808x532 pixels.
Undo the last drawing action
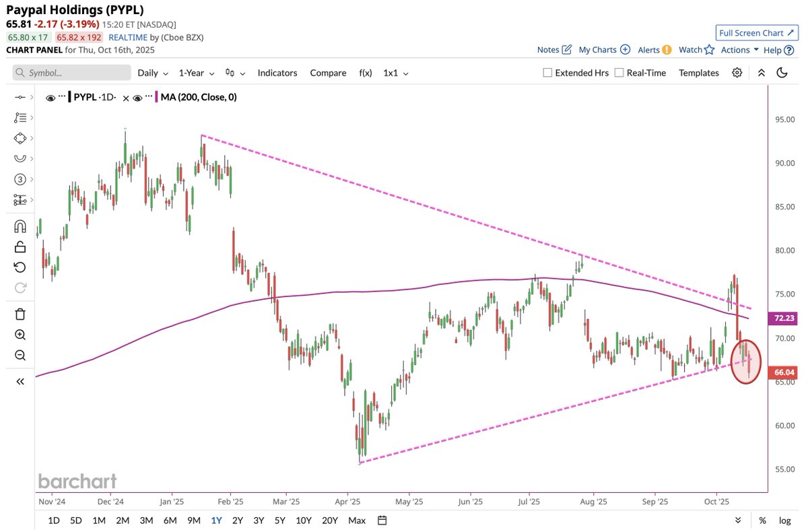(x=20, y=267)
